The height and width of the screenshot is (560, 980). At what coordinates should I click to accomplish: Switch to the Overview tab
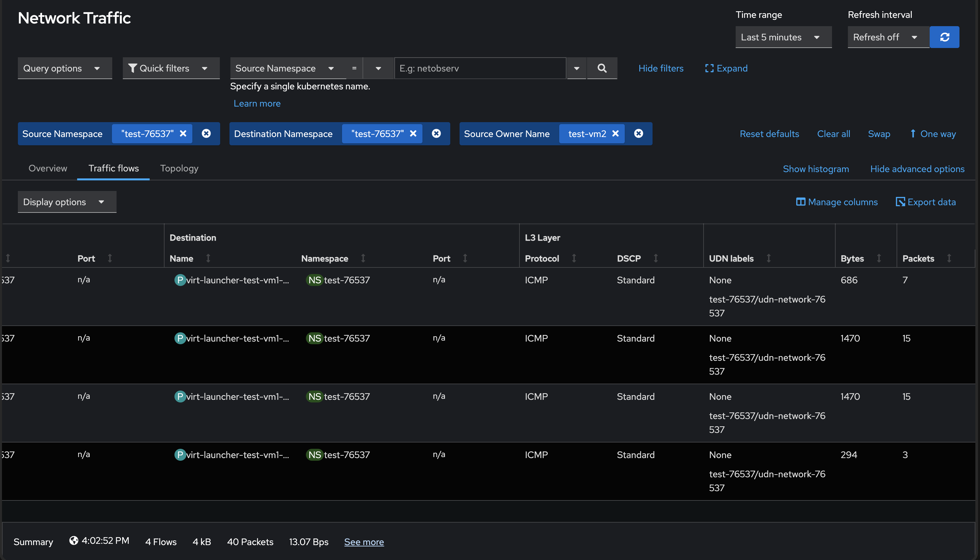(48, 168)
